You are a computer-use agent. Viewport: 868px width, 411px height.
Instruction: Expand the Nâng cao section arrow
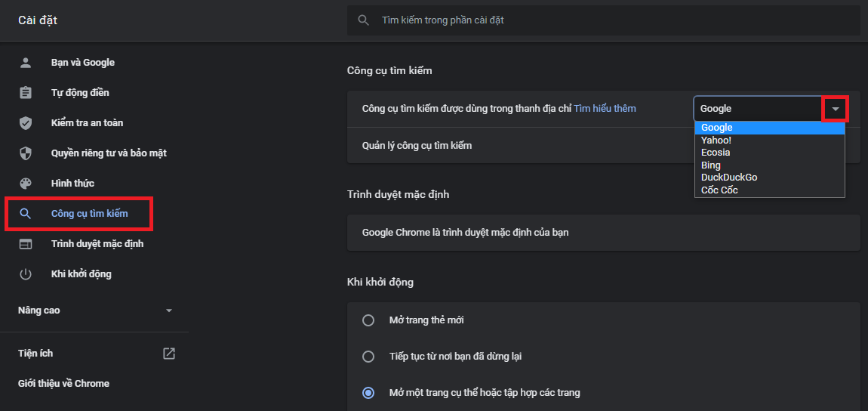click(x=169, y=311)
